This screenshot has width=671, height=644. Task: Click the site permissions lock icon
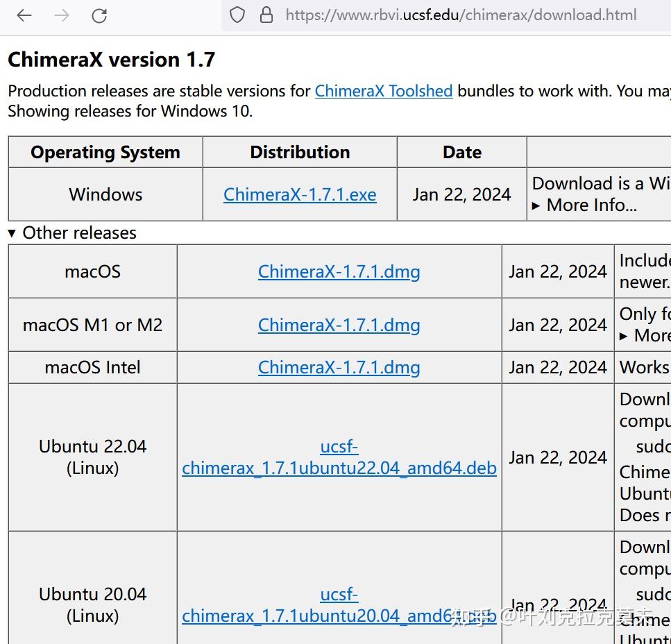[267, 15]
